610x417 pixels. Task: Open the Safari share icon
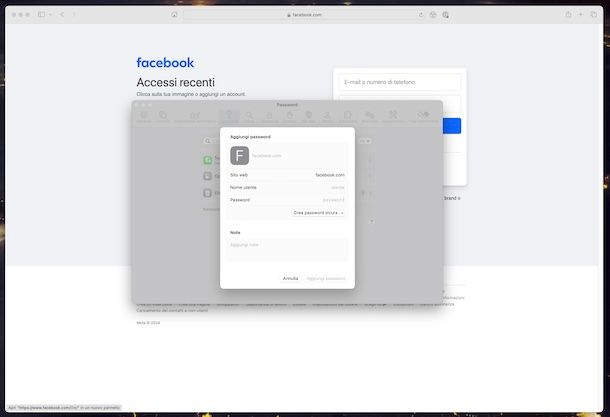[x=568, y=14]
